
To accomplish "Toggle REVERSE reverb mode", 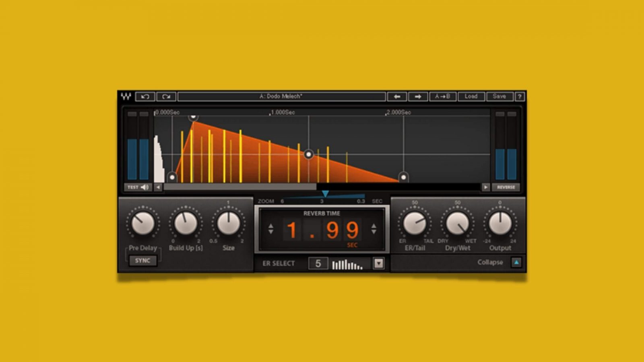I will click(506, 187).
